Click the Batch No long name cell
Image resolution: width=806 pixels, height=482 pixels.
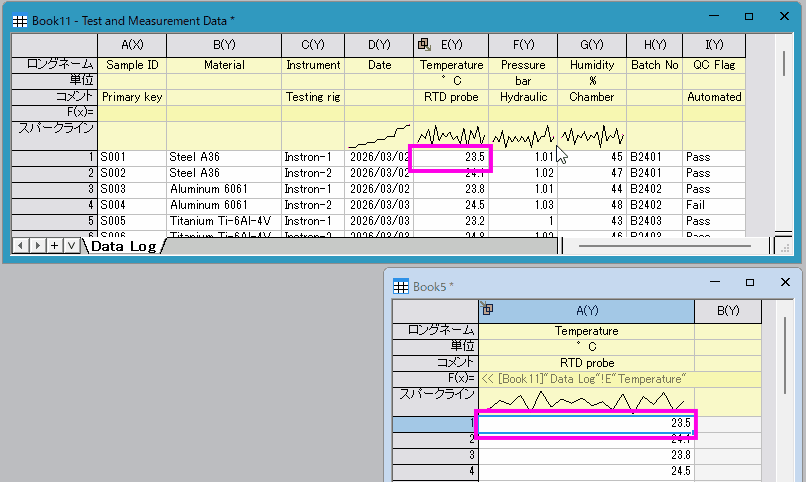point(655,65)
